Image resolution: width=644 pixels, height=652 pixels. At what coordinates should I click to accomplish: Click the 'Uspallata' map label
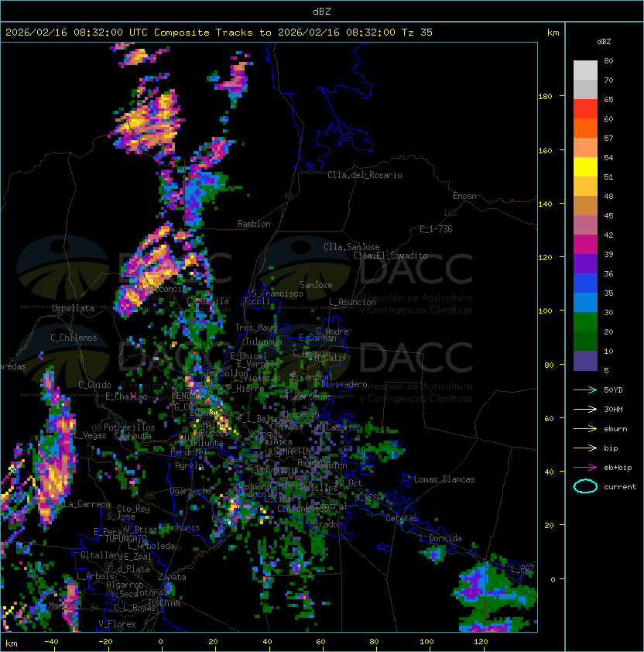(73, 308)
